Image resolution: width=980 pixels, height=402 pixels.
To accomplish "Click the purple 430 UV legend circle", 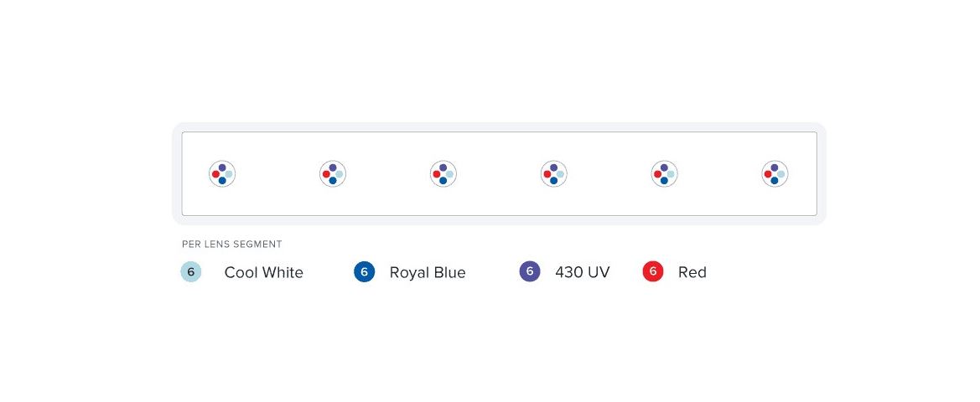I will [x=530, y=271].
